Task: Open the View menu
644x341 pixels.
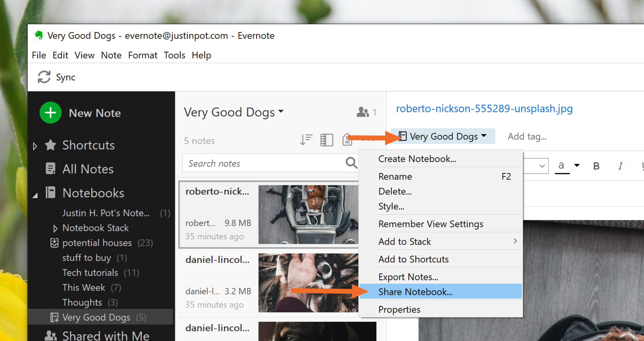Action: coord(84,55)
